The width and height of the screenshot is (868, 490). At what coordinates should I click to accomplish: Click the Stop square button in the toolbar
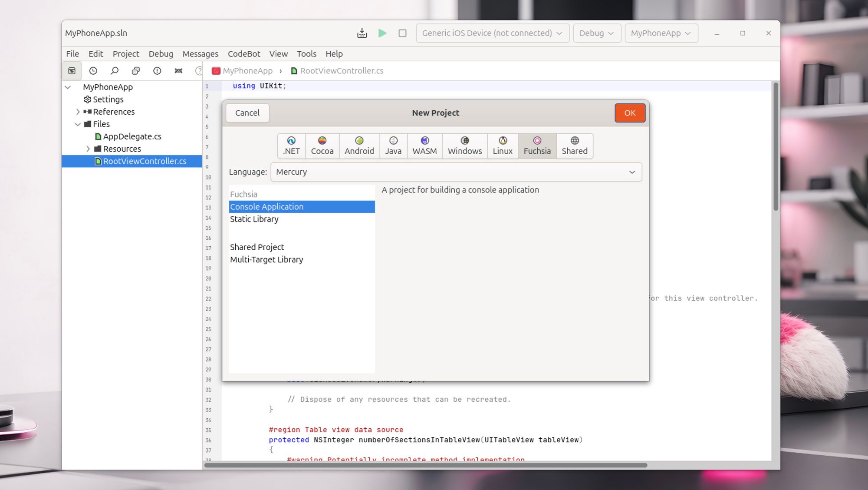[403, 33]
